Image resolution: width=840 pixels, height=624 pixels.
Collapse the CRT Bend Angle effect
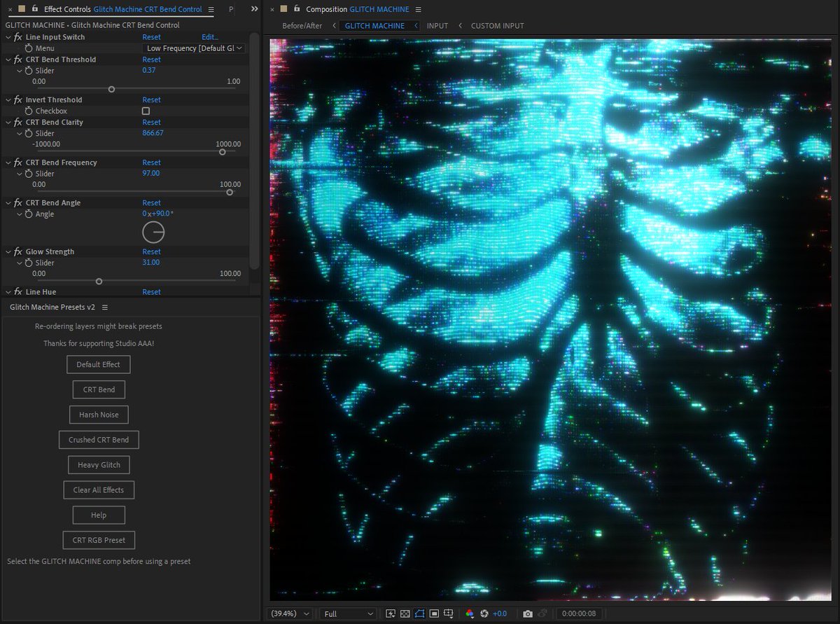coord(8,203)
